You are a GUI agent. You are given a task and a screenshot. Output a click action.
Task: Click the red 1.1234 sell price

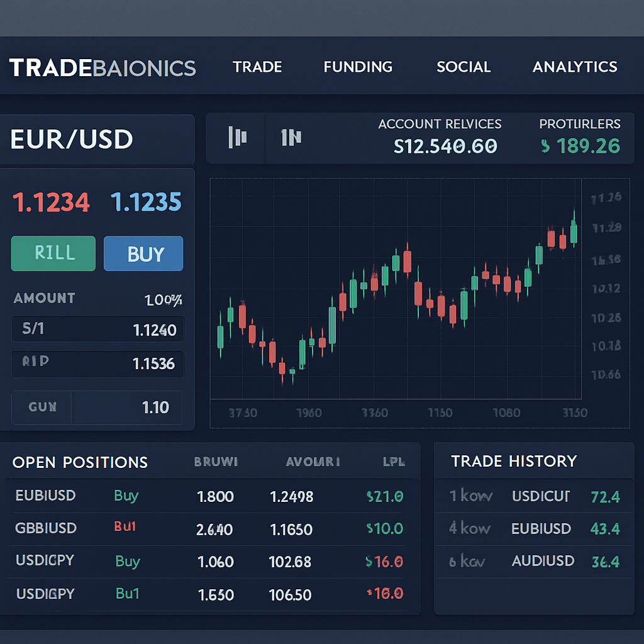(51, 203)
